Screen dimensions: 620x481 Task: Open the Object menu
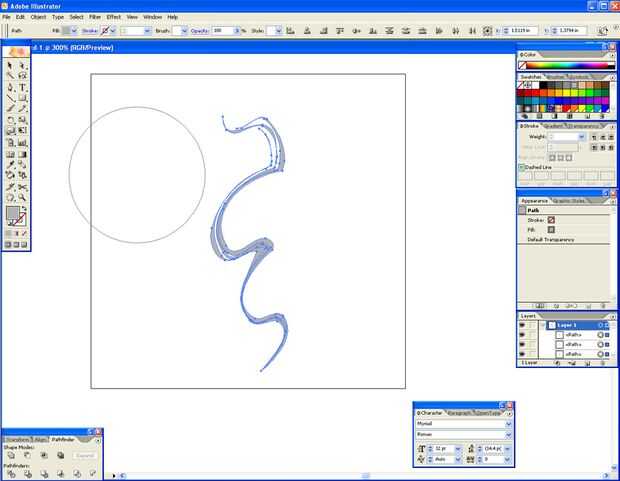(x=38, y=17)
